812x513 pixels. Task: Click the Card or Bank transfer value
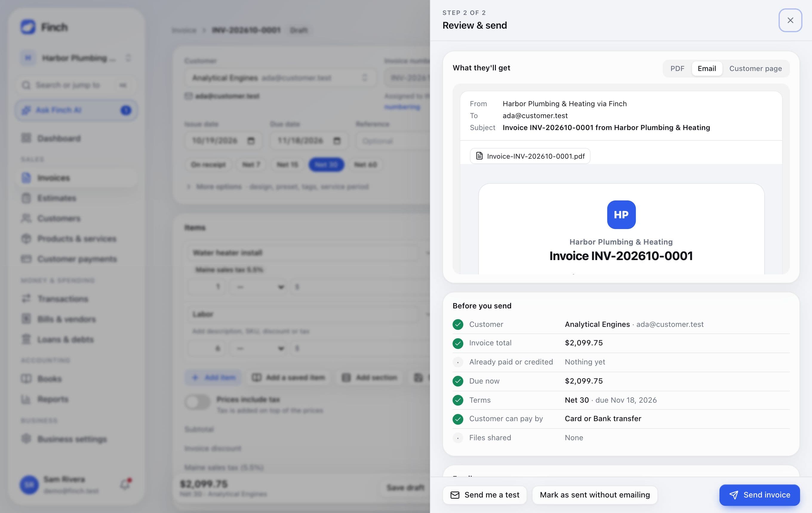point(603,419)
